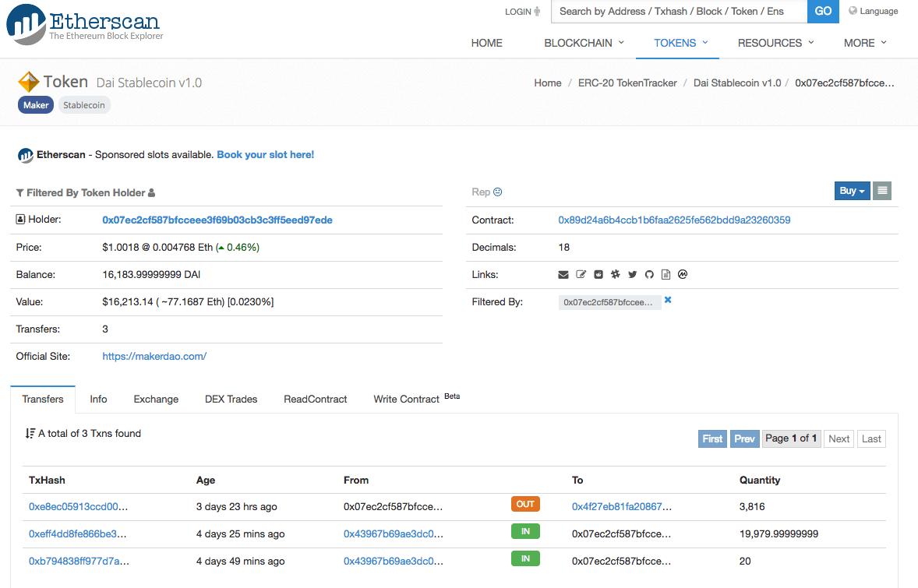This screenshot has height=588, width=918.
Task: Click the Filtered By address chip
Action: [x=609, y=302]
